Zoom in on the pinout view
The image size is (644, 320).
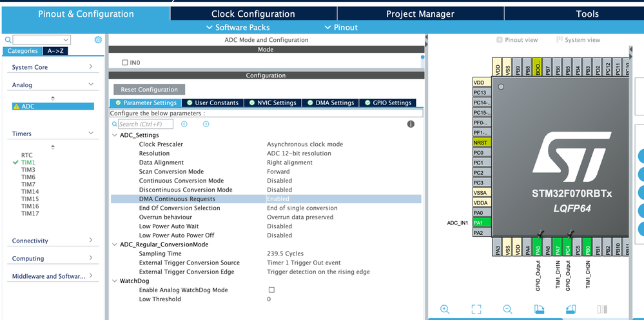coord(445,309)
